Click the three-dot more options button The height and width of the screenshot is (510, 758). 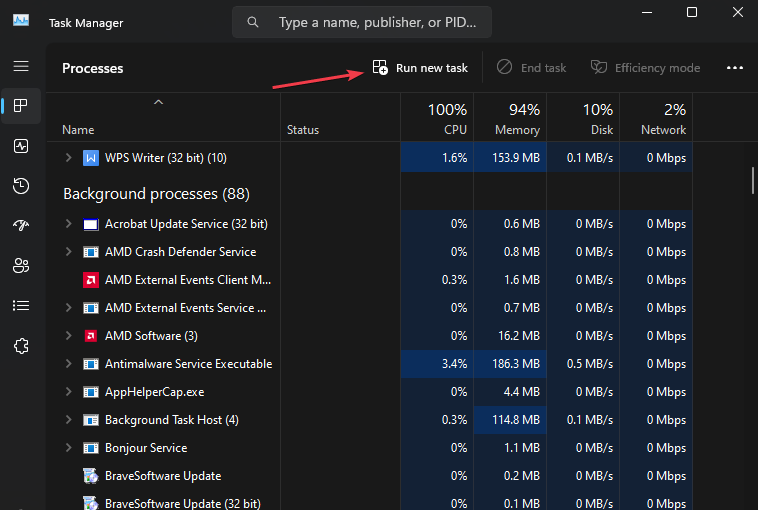(x=735, y=68)
